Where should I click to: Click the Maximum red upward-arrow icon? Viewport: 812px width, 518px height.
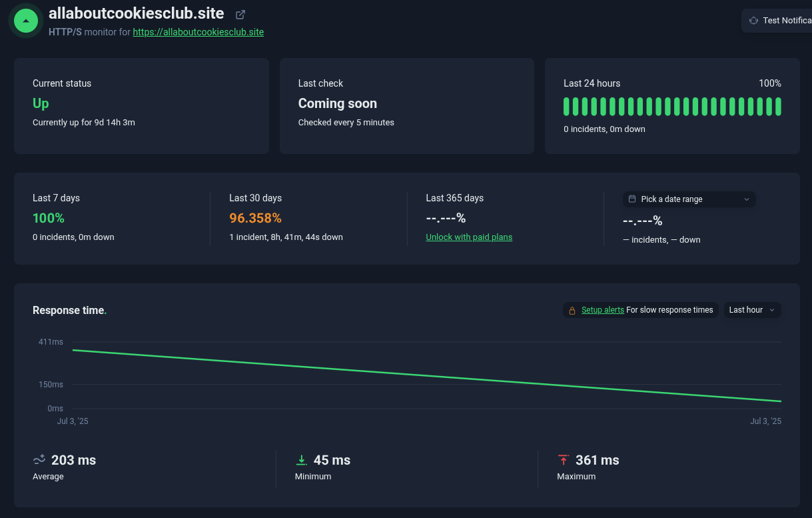click(564, 460)
